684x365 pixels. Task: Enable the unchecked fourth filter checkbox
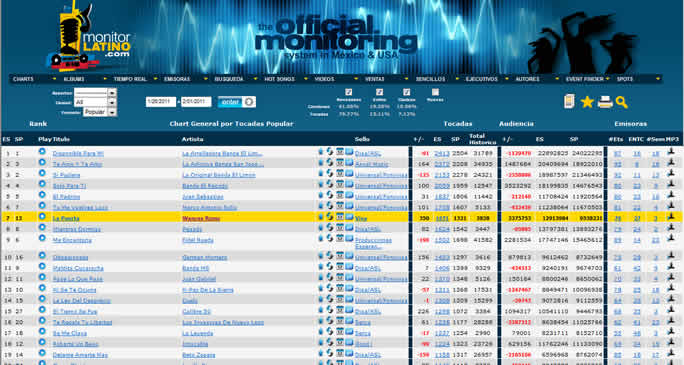[x=435, y=92]
